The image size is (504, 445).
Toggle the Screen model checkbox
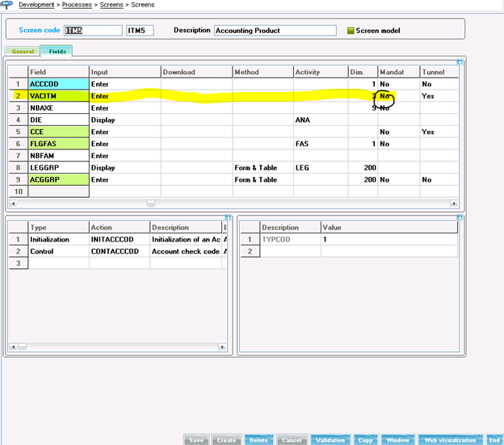pyautogui.click(x=351, y=31)
